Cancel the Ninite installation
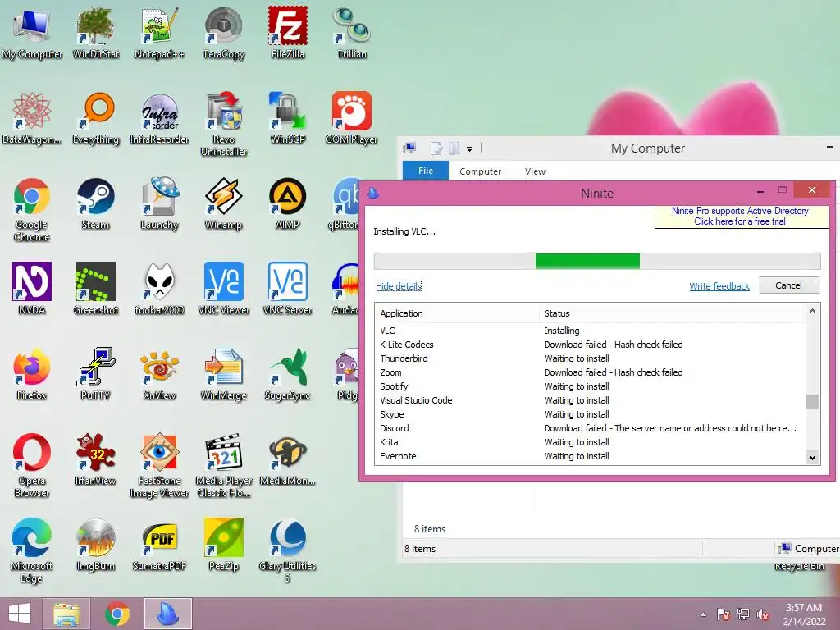 coord(788,285)
